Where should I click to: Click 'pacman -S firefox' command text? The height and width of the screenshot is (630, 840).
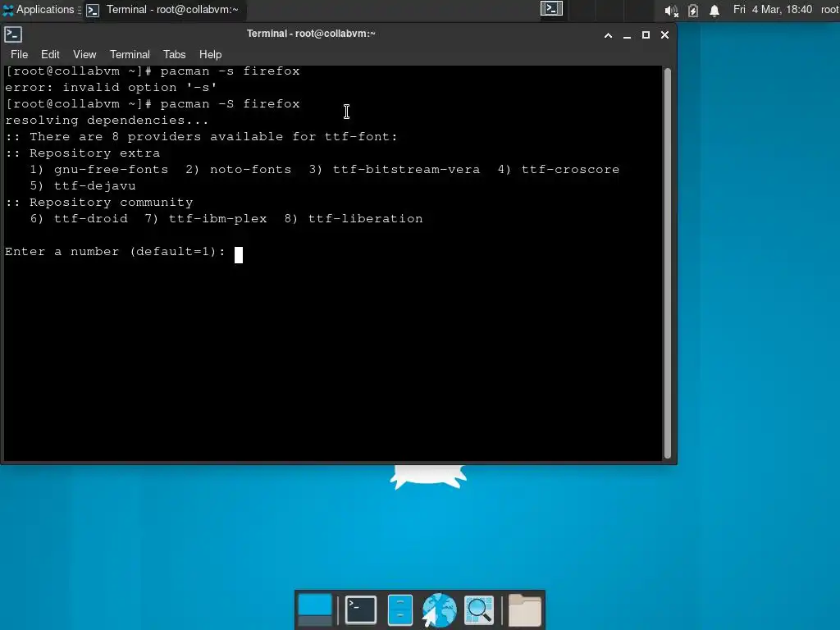[x=230, y=104]
